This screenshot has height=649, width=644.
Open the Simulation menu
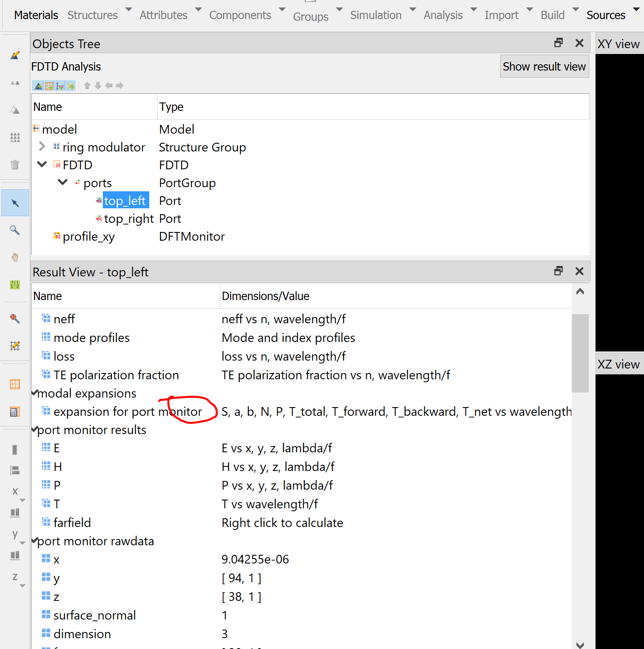pos(376,15)
